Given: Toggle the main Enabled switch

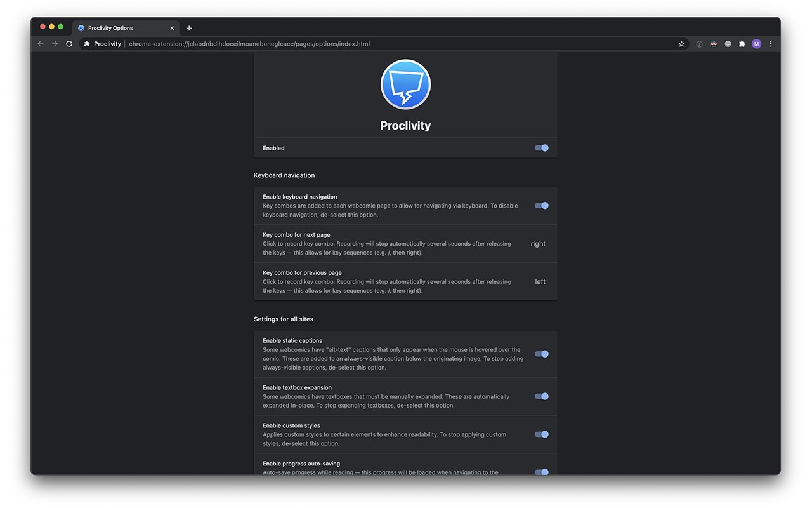Looking at the screenshot, I should coord(541,148).
